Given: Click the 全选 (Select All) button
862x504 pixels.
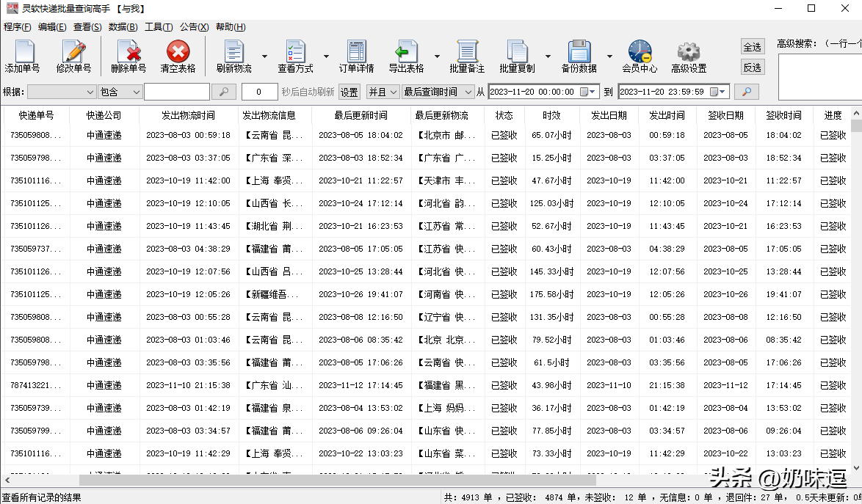Looking at the screenshot, I should [x=752, y=45].
